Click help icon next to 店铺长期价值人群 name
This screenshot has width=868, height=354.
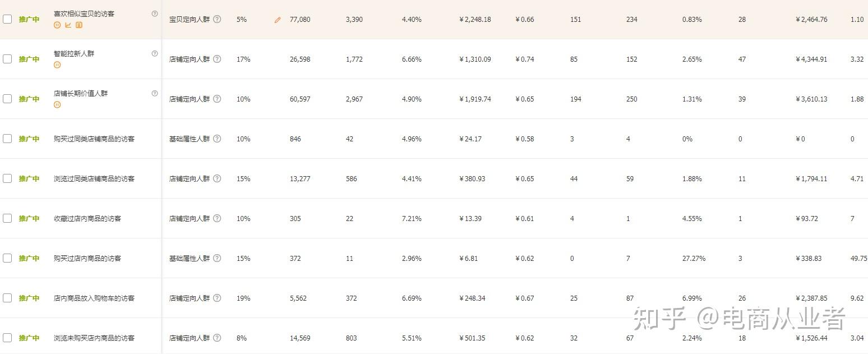coord(155,94)
